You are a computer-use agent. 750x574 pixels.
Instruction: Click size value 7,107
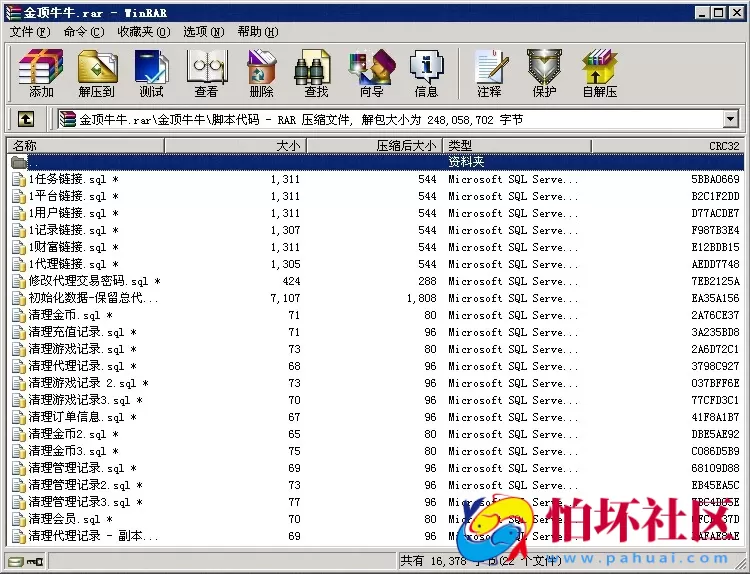click(x=286, y=298)
